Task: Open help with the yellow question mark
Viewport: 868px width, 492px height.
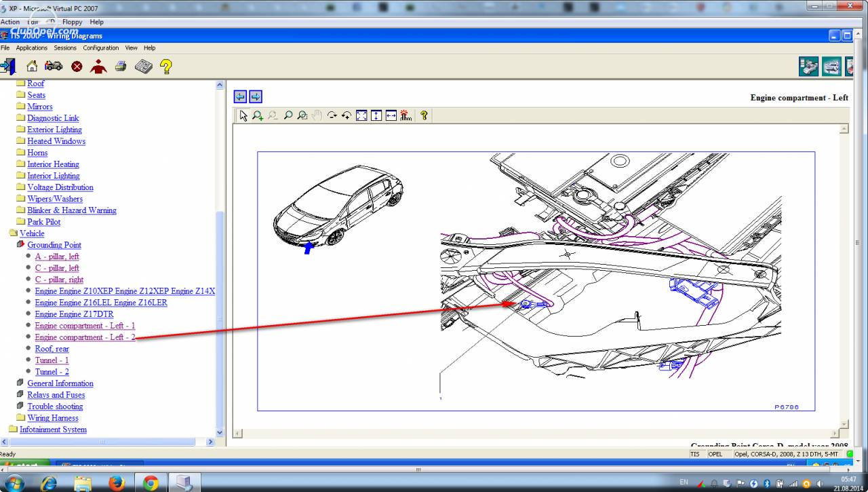Action: [x=165, y=66]
